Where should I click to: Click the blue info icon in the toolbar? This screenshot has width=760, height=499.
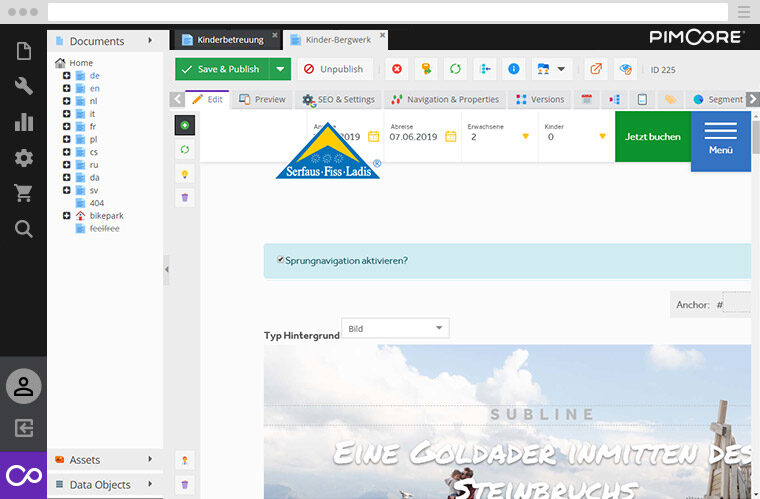pos(514,69)
